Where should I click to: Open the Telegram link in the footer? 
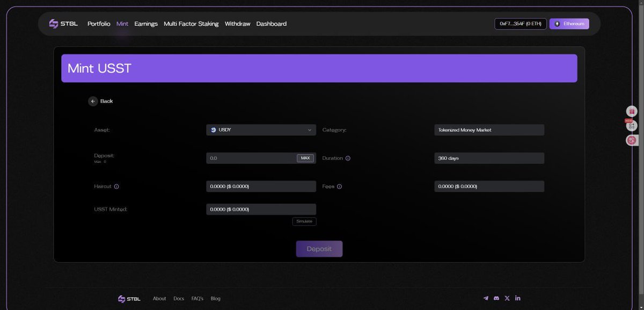[x=486, y=298]
